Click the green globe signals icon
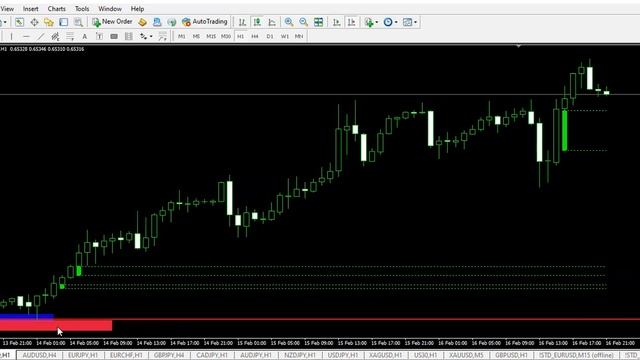Screen dimensions: 640x360 172,22
